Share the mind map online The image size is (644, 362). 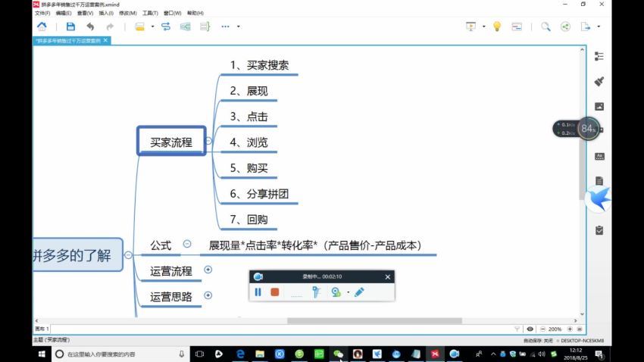[x=565, y=27]
